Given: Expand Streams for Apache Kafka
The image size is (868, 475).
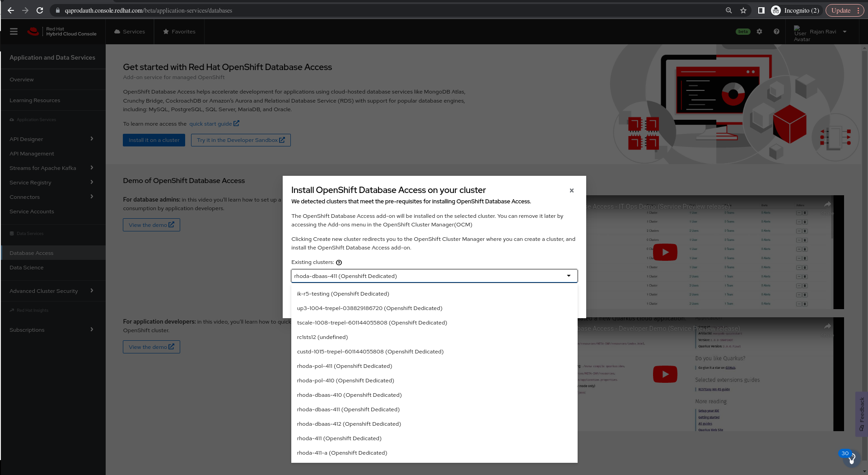Looking at the screenshot, I should 53,168.
